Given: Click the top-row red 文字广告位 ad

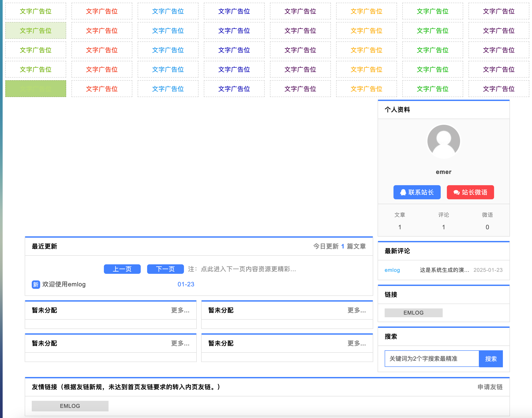Looking at the screenshot, I should click(x=102, y=11).
